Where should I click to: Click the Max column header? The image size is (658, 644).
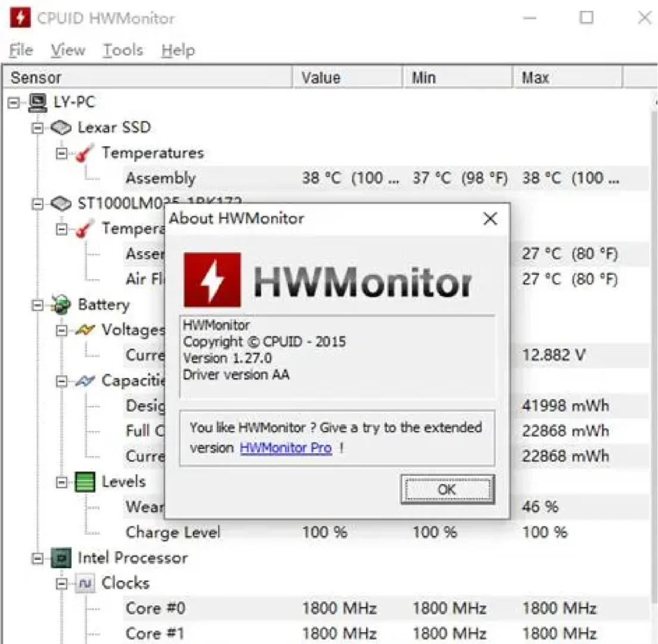[x=567, y=78]
